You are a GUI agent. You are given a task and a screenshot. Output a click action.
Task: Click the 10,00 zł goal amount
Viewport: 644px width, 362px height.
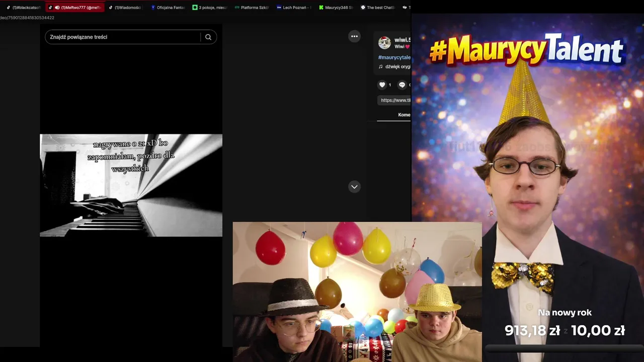[598, 330]
